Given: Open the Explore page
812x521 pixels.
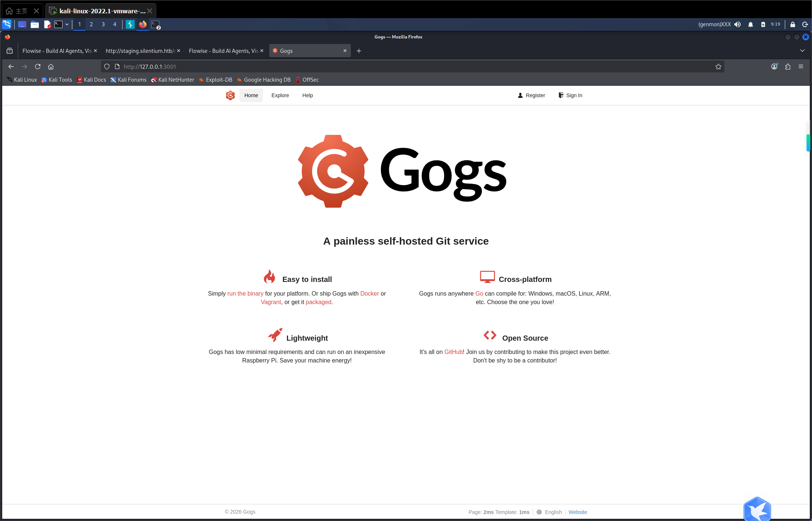Looking at the screenshot, I should pos(280,95).
